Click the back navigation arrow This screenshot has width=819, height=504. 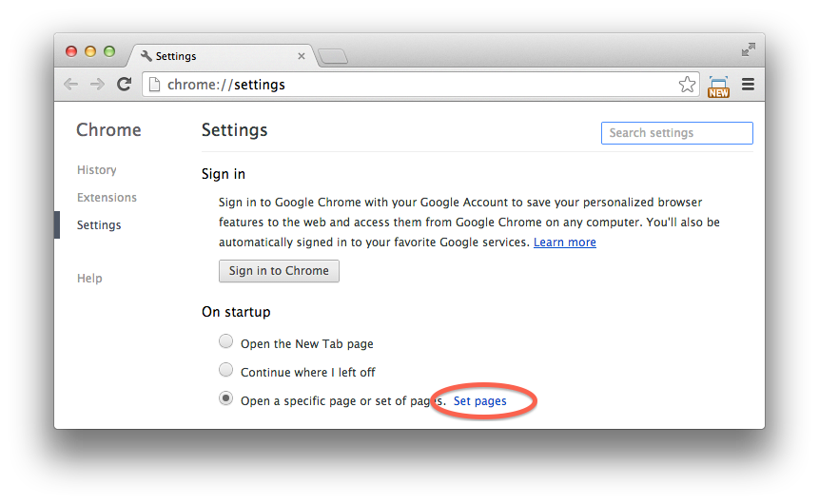pyautogui.click(x=70, y=85)
